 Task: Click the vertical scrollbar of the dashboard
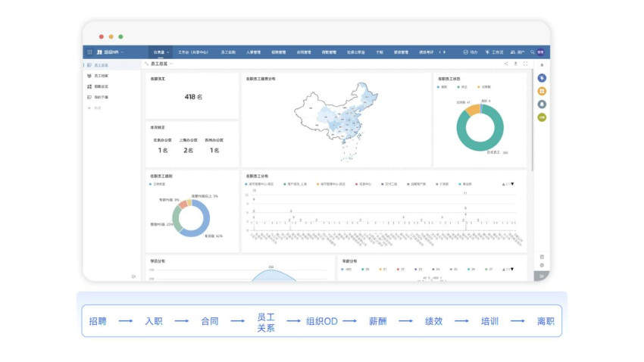coord(533,121)
